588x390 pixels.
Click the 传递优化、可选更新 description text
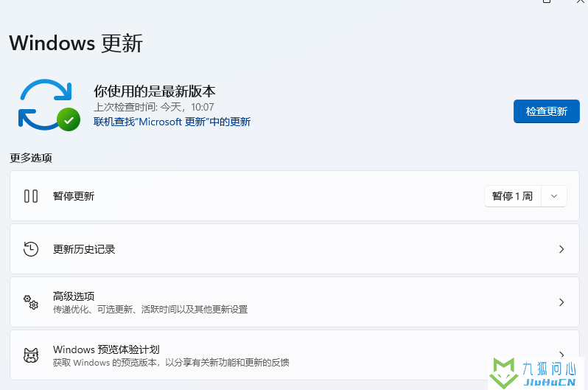(x=150, y=310)
